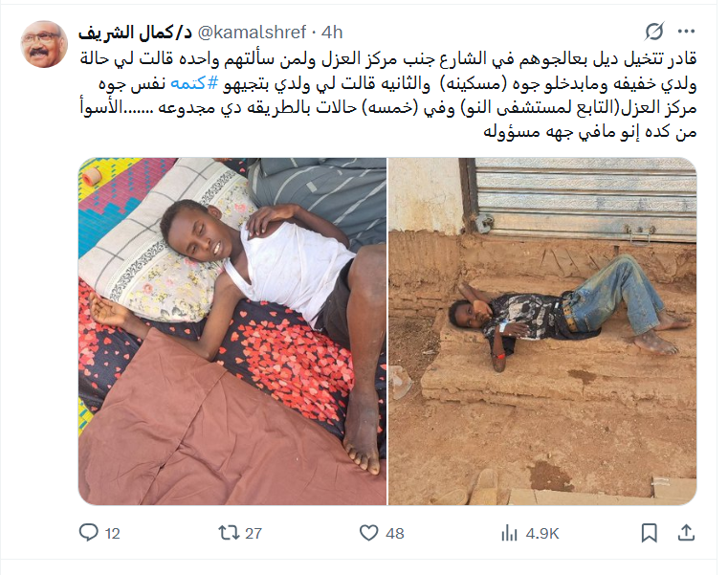
Task: Open right photo of boy on ground
Action: click(542, 331)
